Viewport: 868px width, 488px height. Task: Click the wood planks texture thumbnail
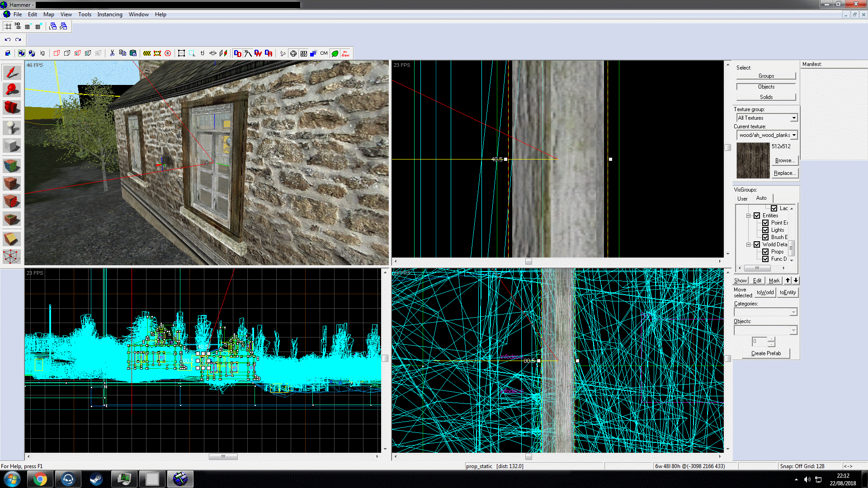pos(753,160)
